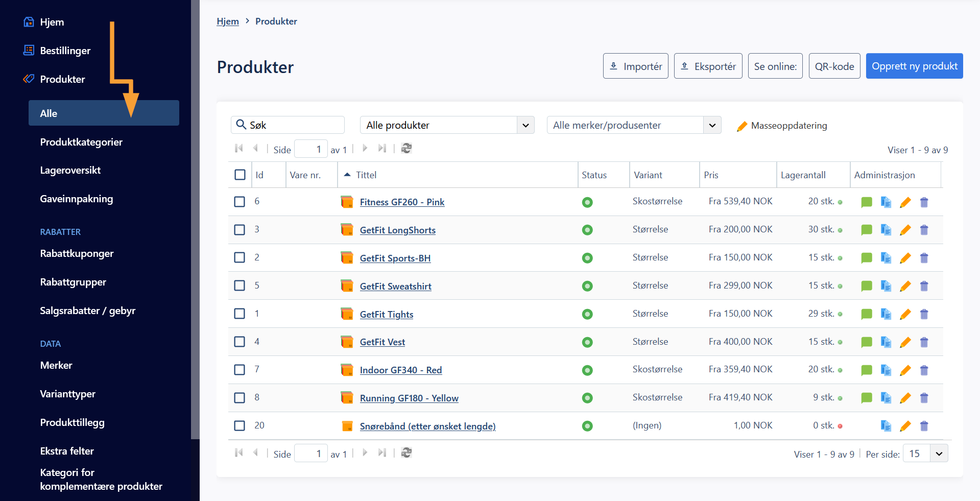This screenshot has width=980, height=501.
Task: Open comments for Fitness GF260 - Pink
Action: pos(866,202)
